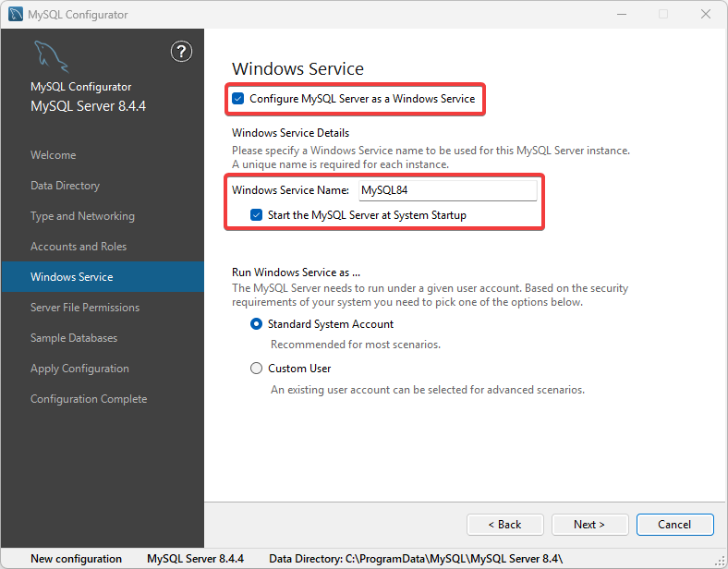The height and width of the screenshot is (569, 728).
Task: Go to the Welcome step
Action: click(54, 155)
